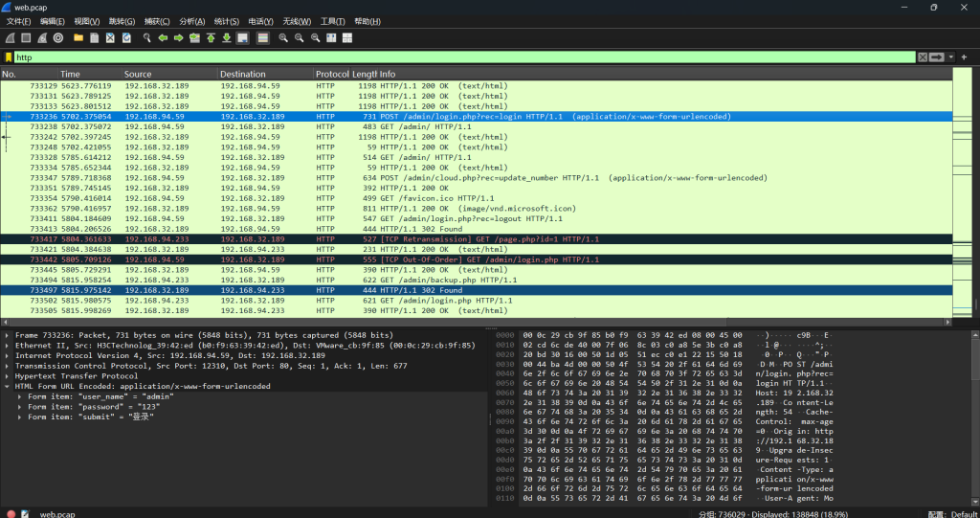Open the display filter history dropdown arrow
This screenshot has width=980, height=518.
tap(949, 57)
